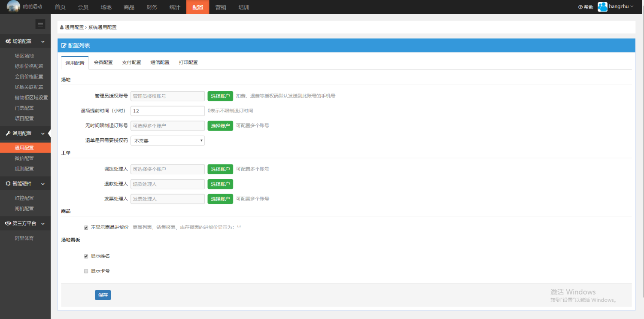Click the edit icon in 配置列表 header
This screenshot has width=644, height=319.
click(64, 46)
